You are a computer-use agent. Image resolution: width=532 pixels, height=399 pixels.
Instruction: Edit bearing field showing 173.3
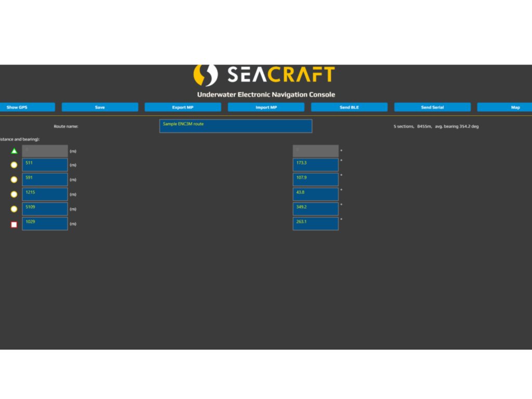(x=315, y=165)
